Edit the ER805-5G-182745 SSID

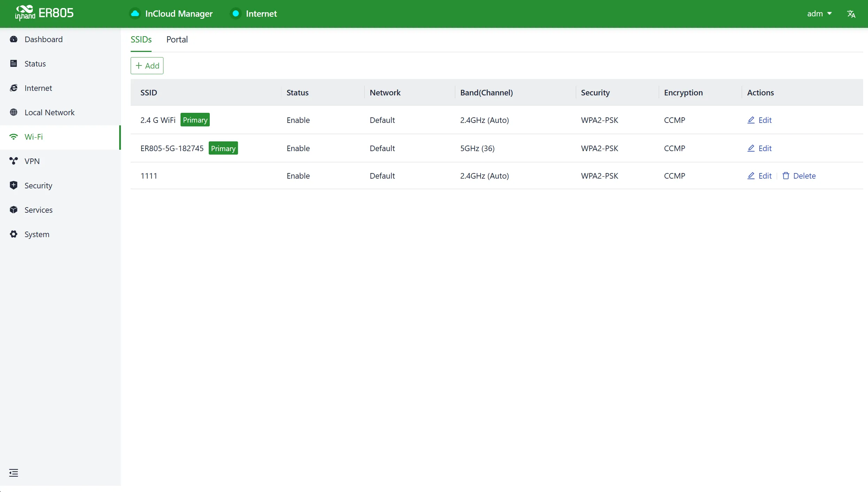[x=759, y=148]
